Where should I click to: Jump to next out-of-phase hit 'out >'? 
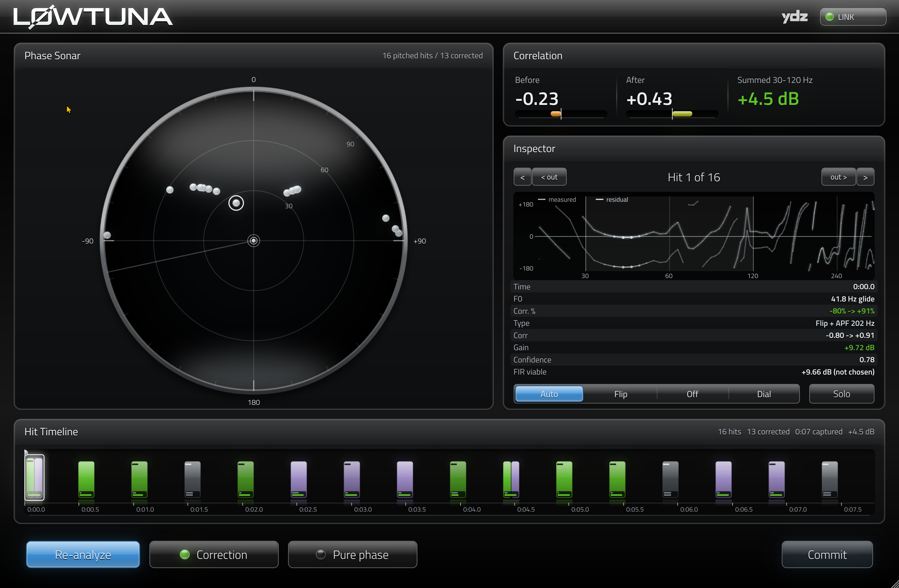point(839,177)
